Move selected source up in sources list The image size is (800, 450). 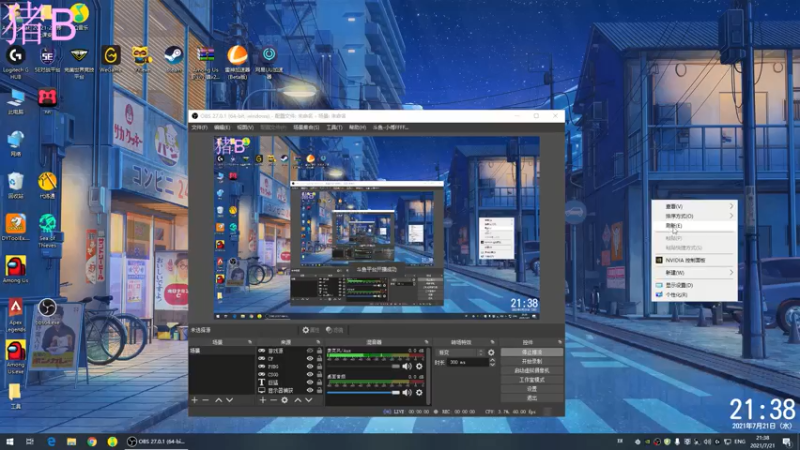pos(297,400)
